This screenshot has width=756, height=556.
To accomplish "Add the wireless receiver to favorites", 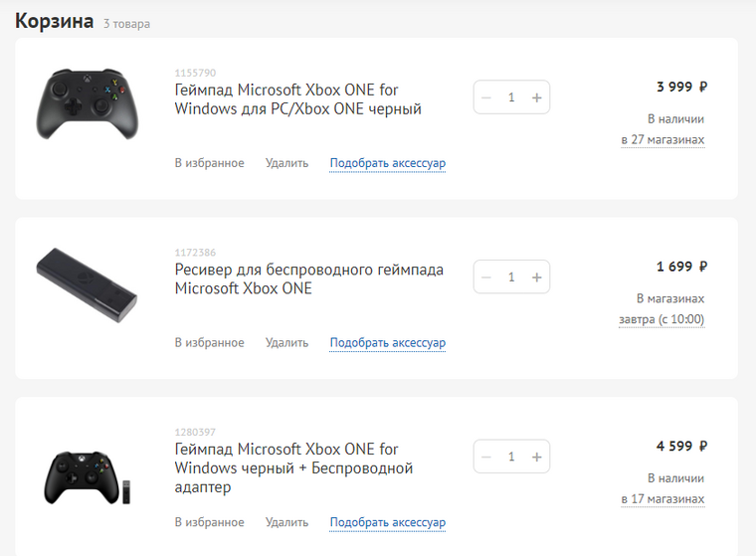I will (x=209, y=342).
